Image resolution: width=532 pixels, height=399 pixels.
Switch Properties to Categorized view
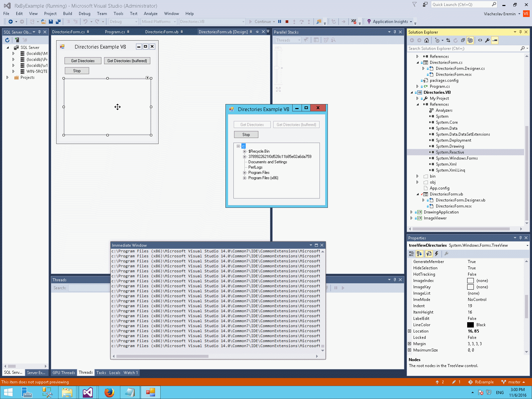pos(412,254)
